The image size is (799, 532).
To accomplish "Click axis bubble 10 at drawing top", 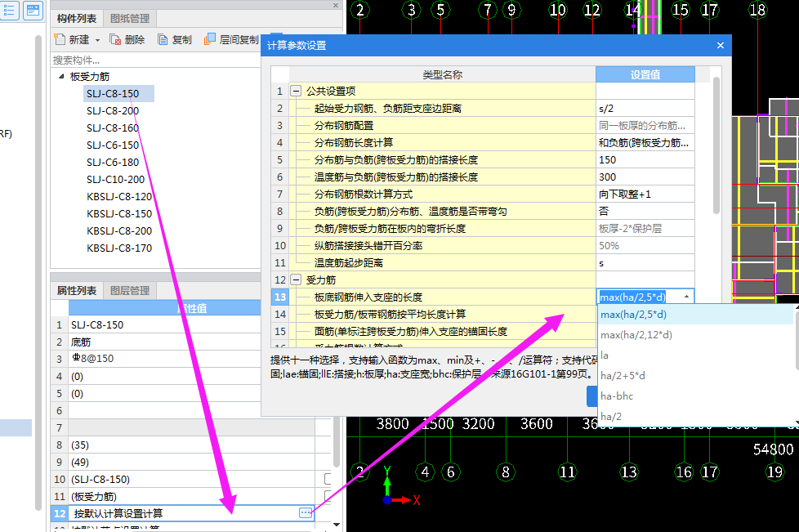I will (557, 10).
